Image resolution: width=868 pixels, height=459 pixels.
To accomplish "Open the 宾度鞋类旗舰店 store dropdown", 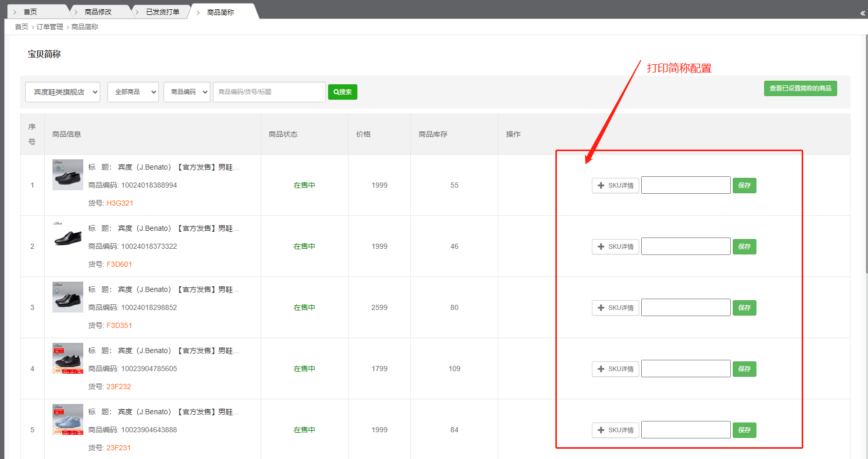I will pos(63,92).
